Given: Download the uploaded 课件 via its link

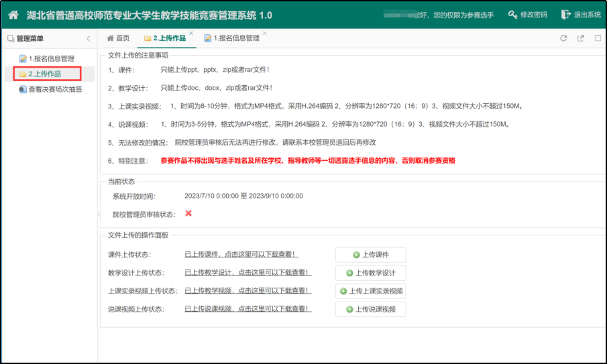Looking at the screenshot, I should 241,255.
